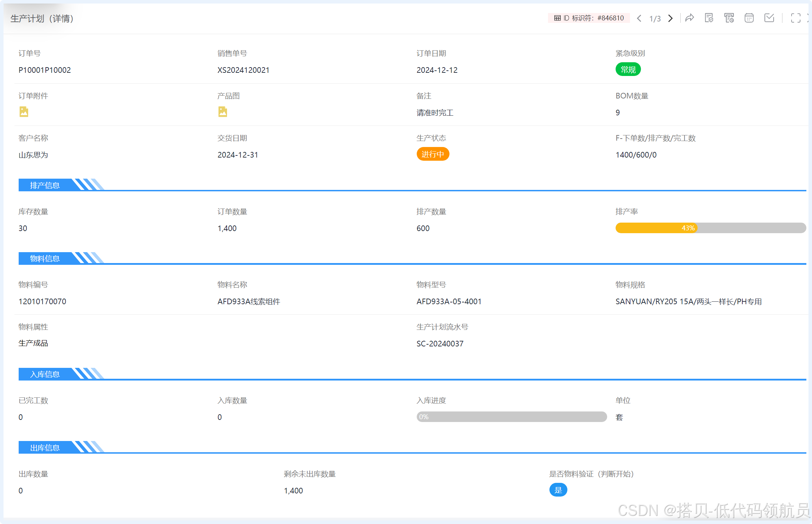Open the 订单附件 image attachment
Image resolution: width=812 pixels, height=524 pixels.
pyautogui.click(x=24, y=112)
